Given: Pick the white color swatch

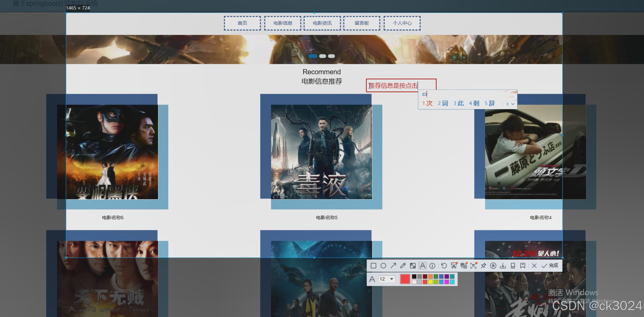Looking at the screenshot, I should coord(414,282).
